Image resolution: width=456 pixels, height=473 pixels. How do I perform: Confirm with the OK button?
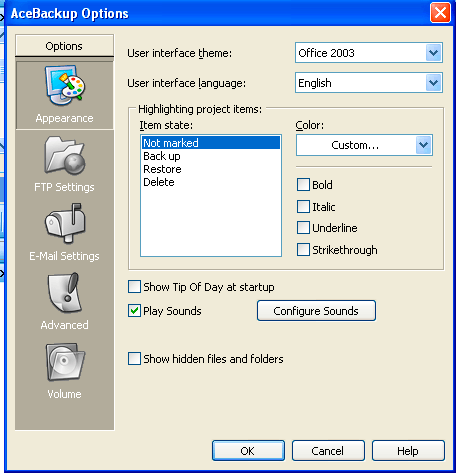(x=248, y=451)
